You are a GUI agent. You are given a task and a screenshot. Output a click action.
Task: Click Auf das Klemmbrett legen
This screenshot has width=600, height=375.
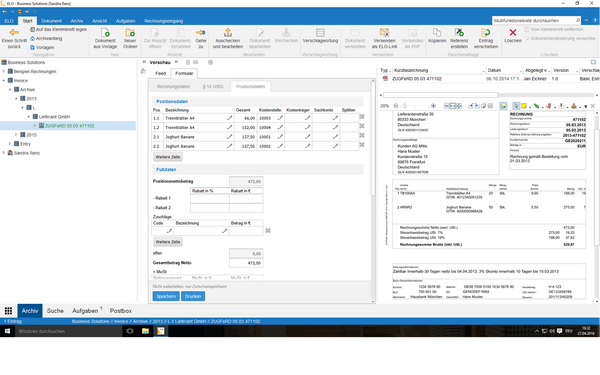tap(58, 29)
